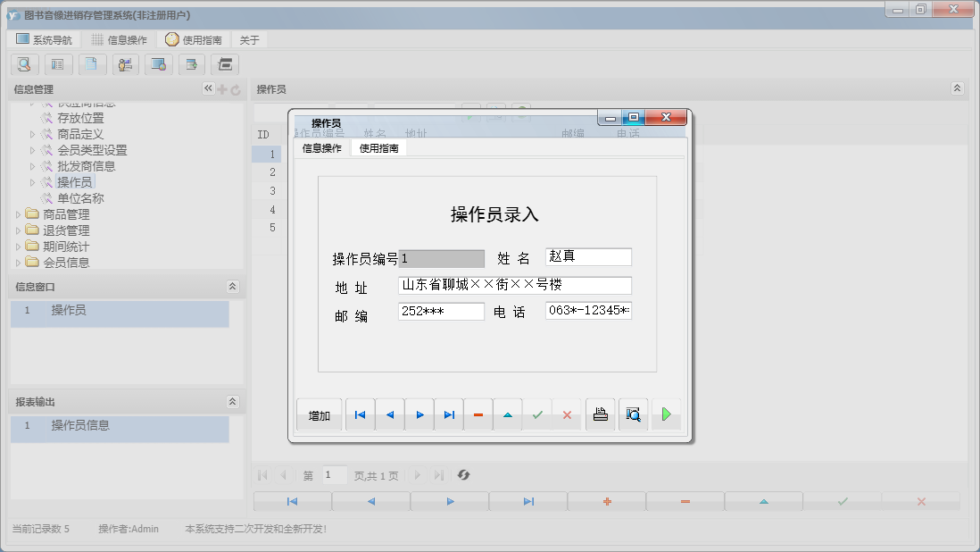Screen dimensions: 980x552
Task: Open print preview in the operator dialog
Action: [x=633, y=414]
